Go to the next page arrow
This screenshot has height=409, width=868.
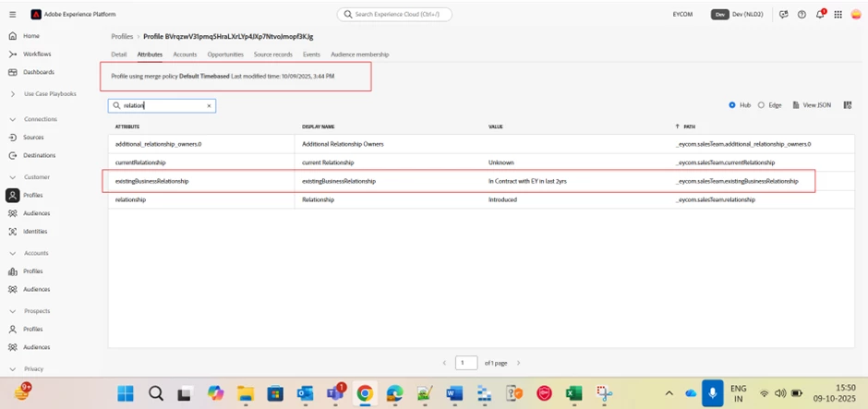tap(518, 363)
